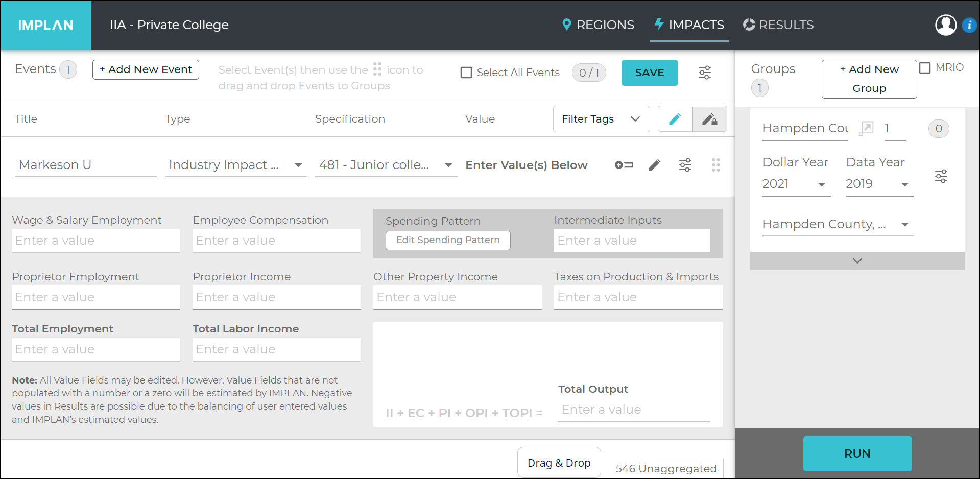Click the tag icon on Markeson U row
This screenshot has width=980, height=479.
point(624,165)
